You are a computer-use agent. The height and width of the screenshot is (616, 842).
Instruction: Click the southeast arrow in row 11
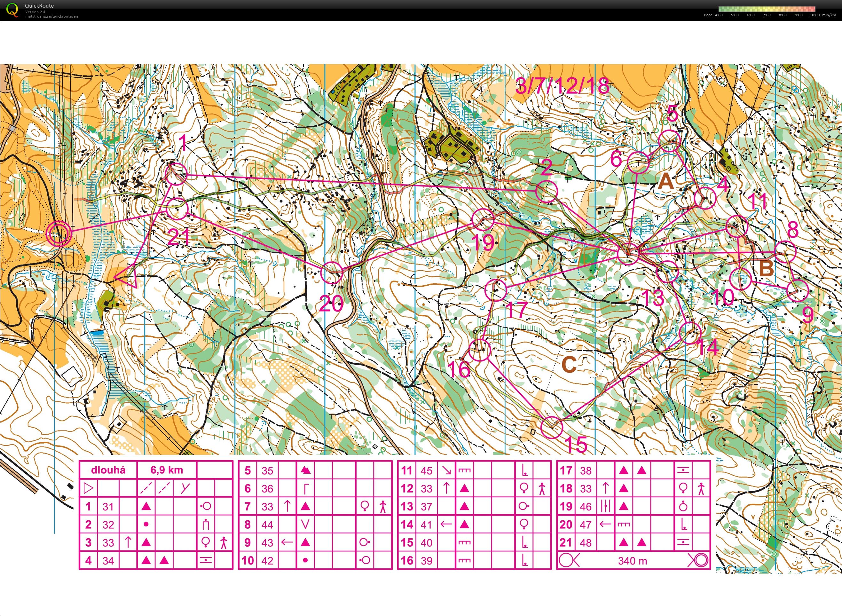446,470
